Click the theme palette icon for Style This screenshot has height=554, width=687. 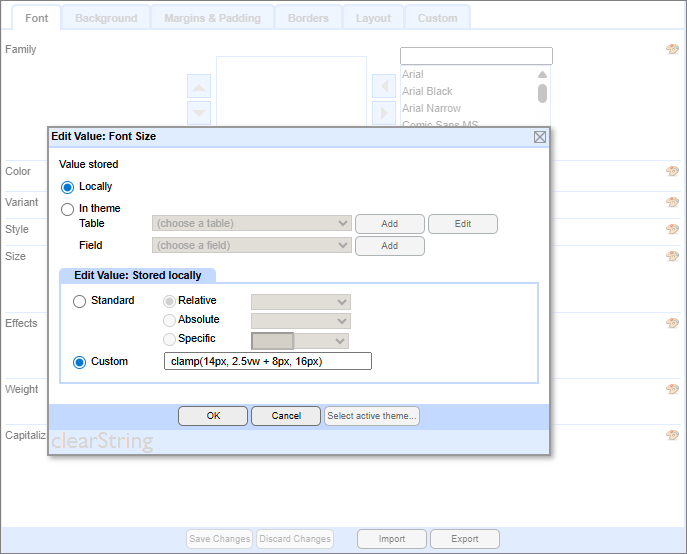(x=672, y=229)
